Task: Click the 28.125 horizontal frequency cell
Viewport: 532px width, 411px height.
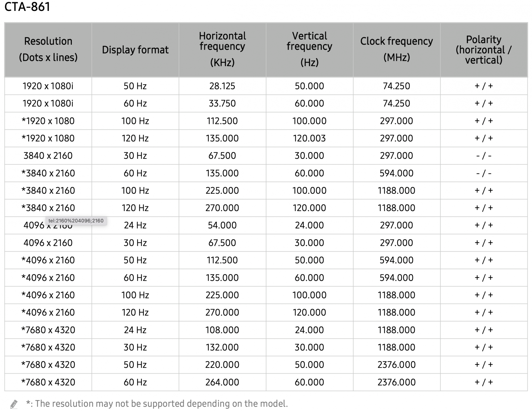Action: tap(222, 86)
